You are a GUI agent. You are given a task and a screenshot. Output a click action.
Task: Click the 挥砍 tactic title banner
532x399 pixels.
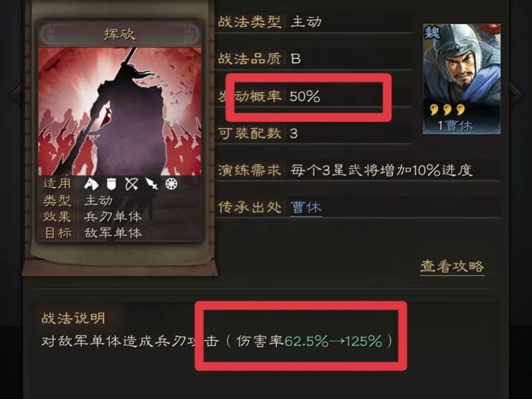click(119, 34)
